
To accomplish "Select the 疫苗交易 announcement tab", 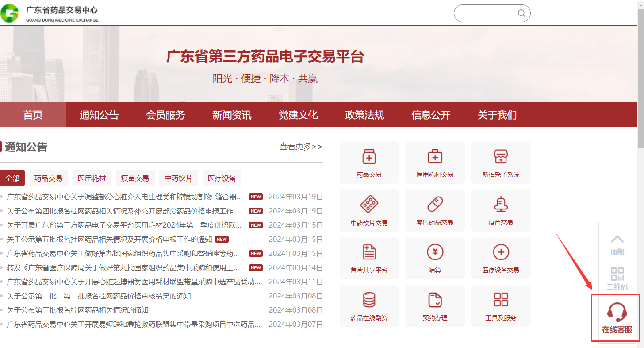I will (x=135, y=178).
